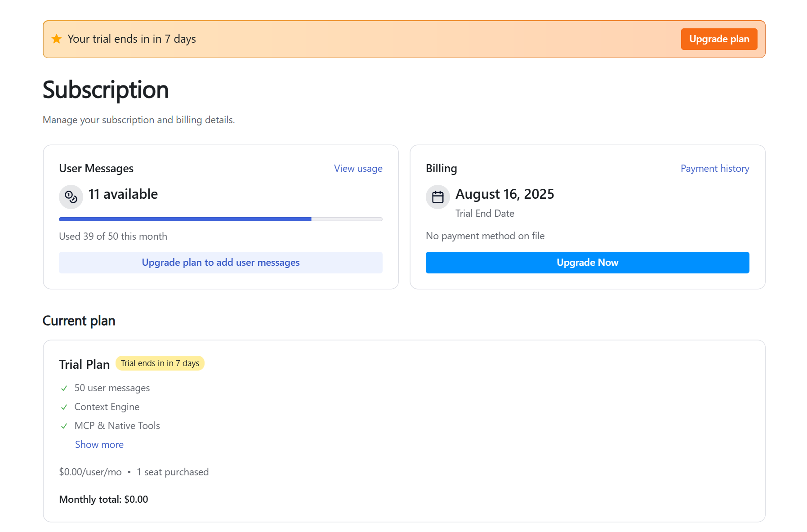Image resolution: width=807 pixels, height=532 pixels.
Task: Click checkmark next to Context Engine
Action: point(64,407)
